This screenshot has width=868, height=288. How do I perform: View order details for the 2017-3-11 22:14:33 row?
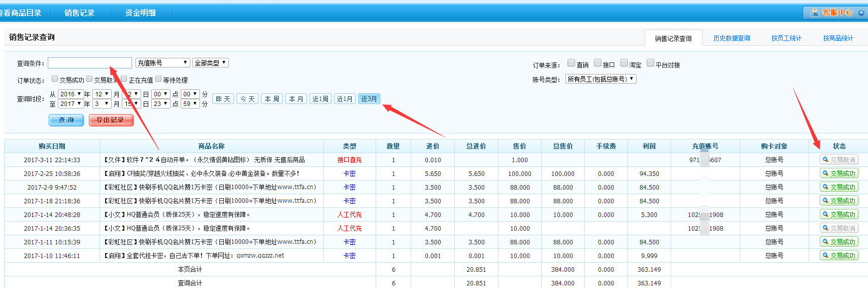pyautogui.click(x=839, y=160)
